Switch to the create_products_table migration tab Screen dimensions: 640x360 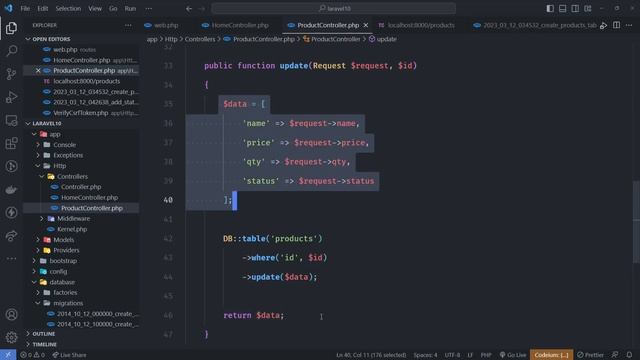point(534,25)
